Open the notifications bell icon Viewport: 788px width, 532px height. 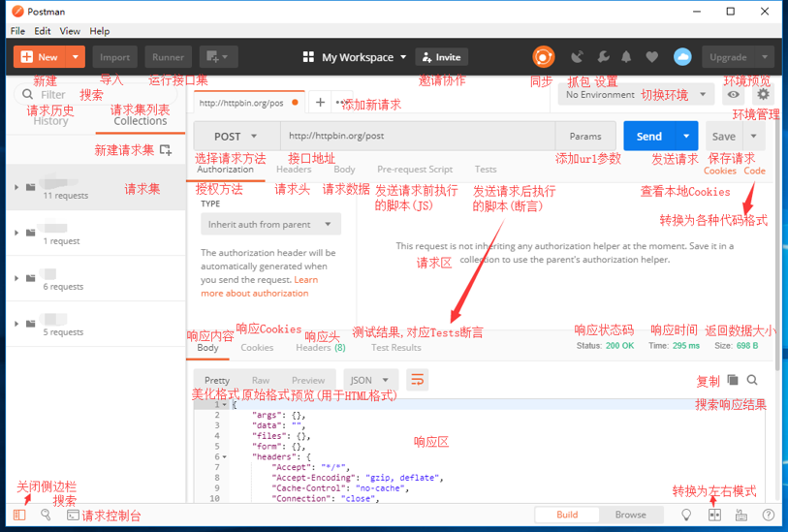(x=626, y=57)
